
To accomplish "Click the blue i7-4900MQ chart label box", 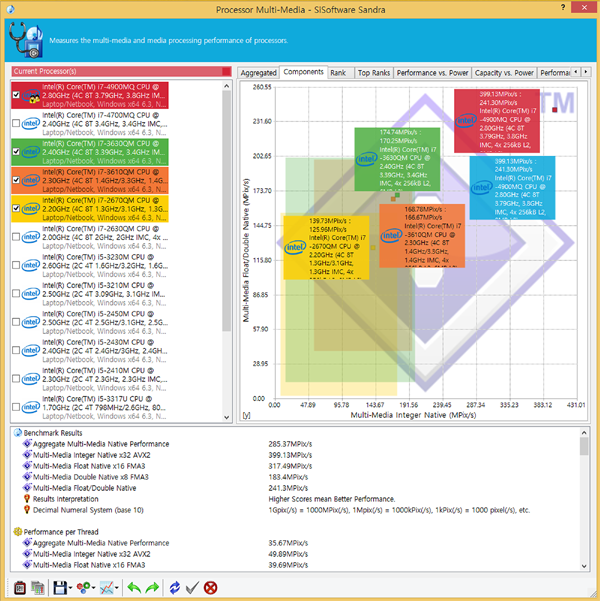I will tap(512, 187).
